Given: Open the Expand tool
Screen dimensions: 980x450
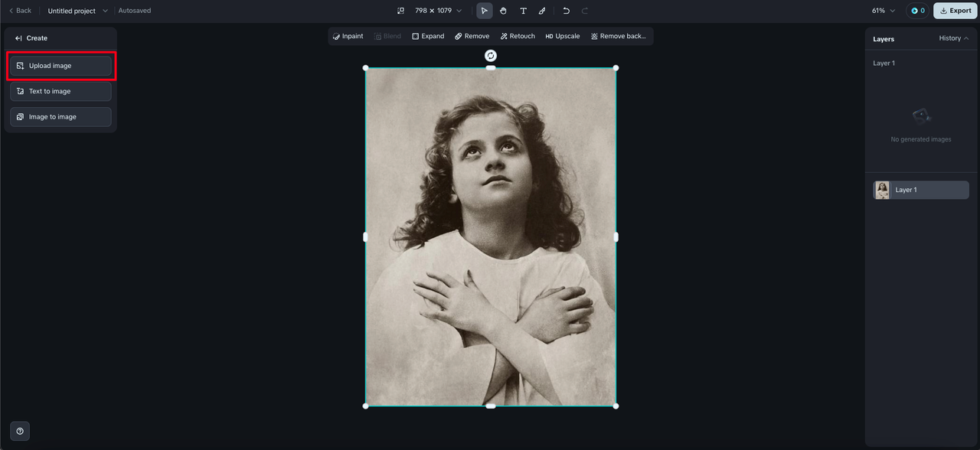Looking at the screenshot, I should [428, 36].
